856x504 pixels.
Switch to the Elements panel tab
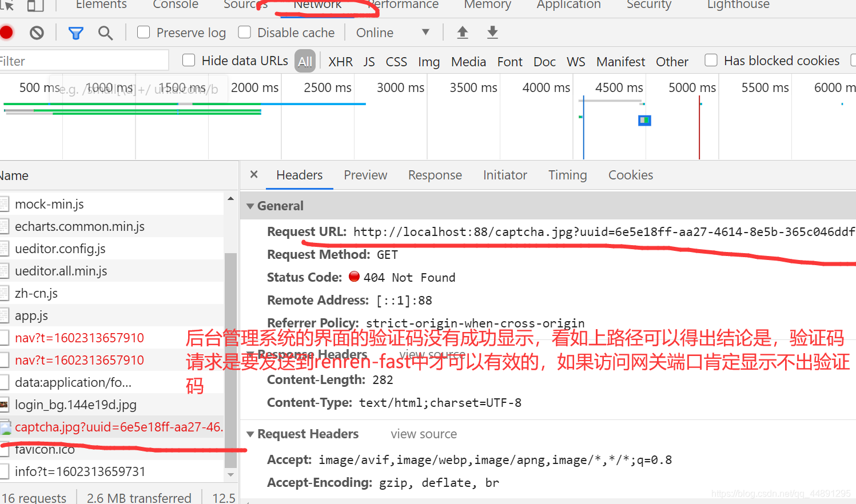(101, 5)
